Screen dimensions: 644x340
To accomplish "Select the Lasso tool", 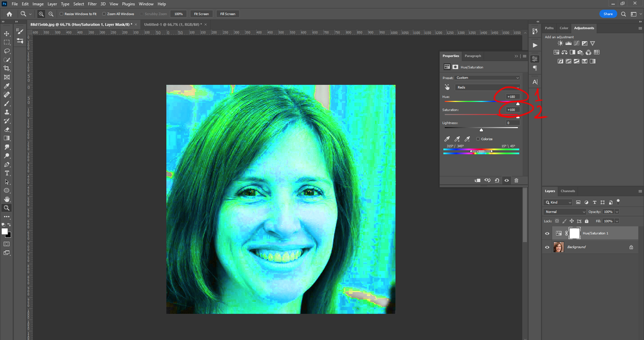I will tap(7, 51).
